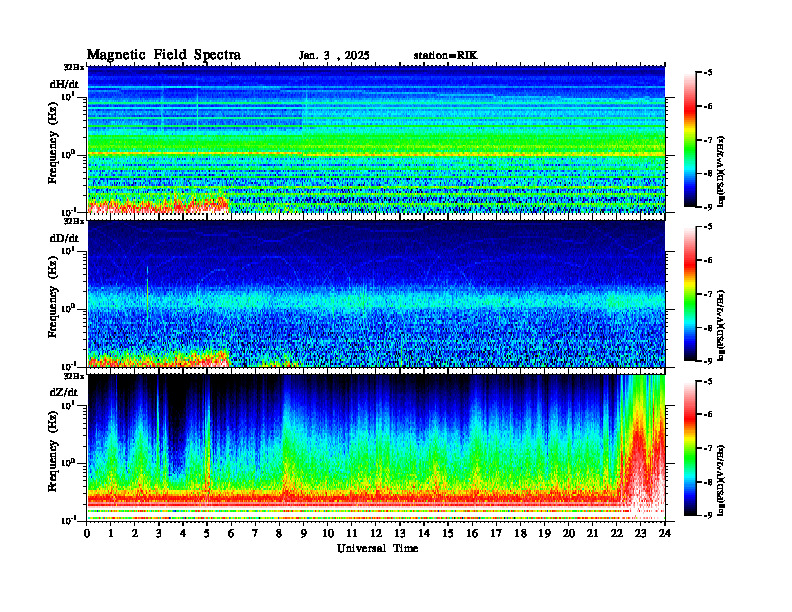This screenshot has width=792, height=612.
Task: Click hour "7" on the time axis
Action: (255, 533)
